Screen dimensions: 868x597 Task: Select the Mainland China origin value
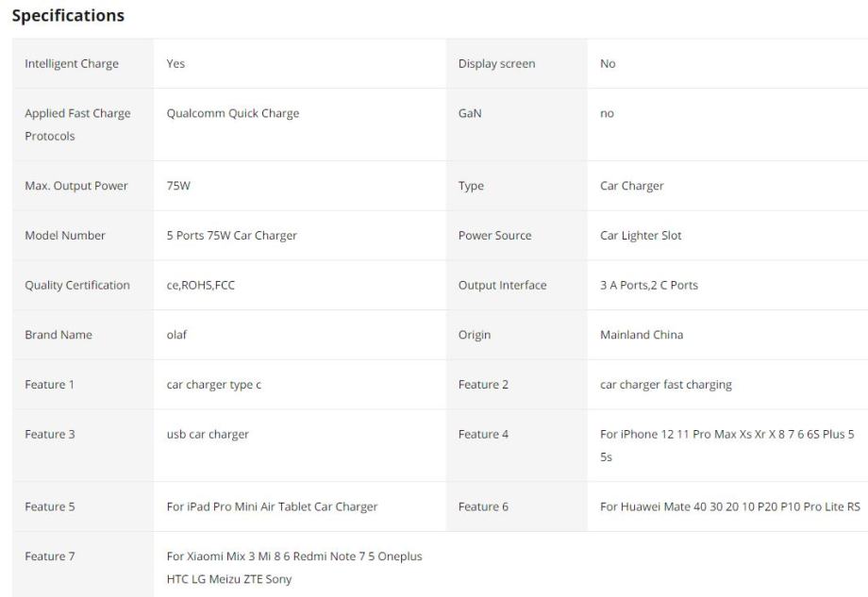[642, 335]
